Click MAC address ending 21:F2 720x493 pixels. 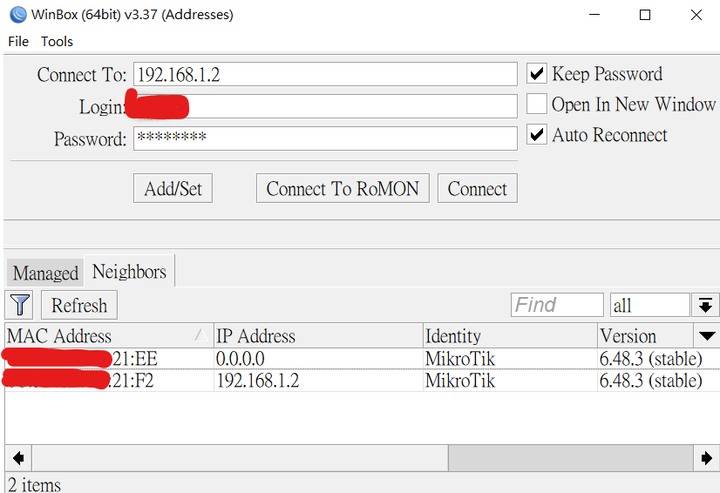79,381
